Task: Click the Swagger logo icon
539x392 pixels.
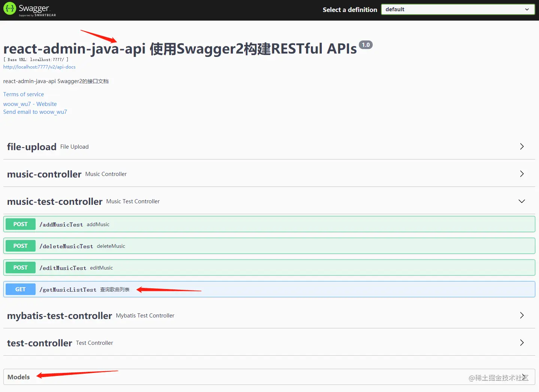Action: pos(10,9)
